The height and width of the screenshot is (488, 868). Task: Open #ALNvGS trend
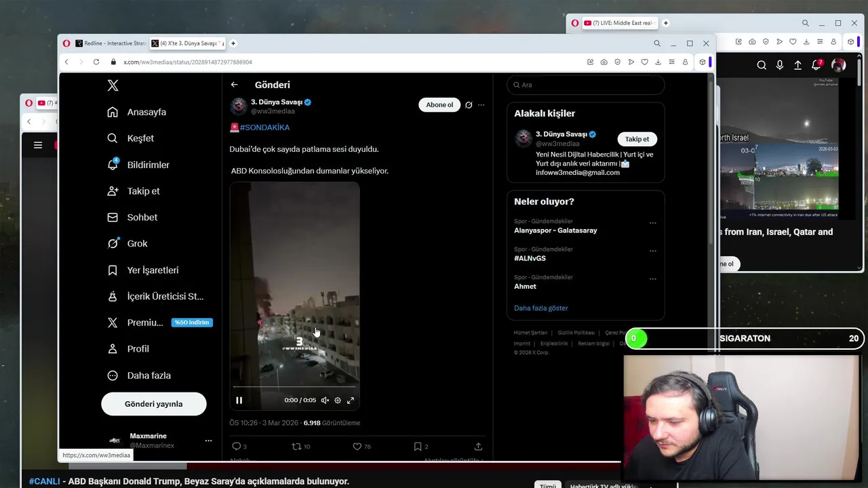(x=530, y=258)
